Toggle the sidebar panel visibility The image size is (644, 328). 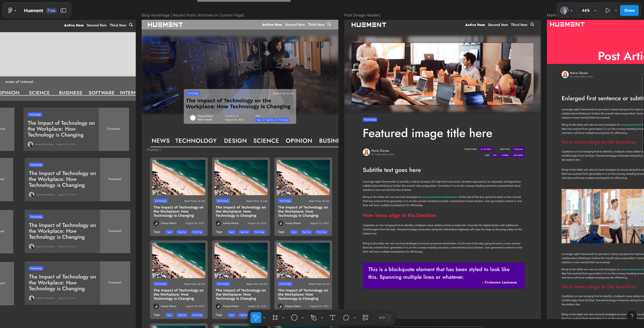63,10
